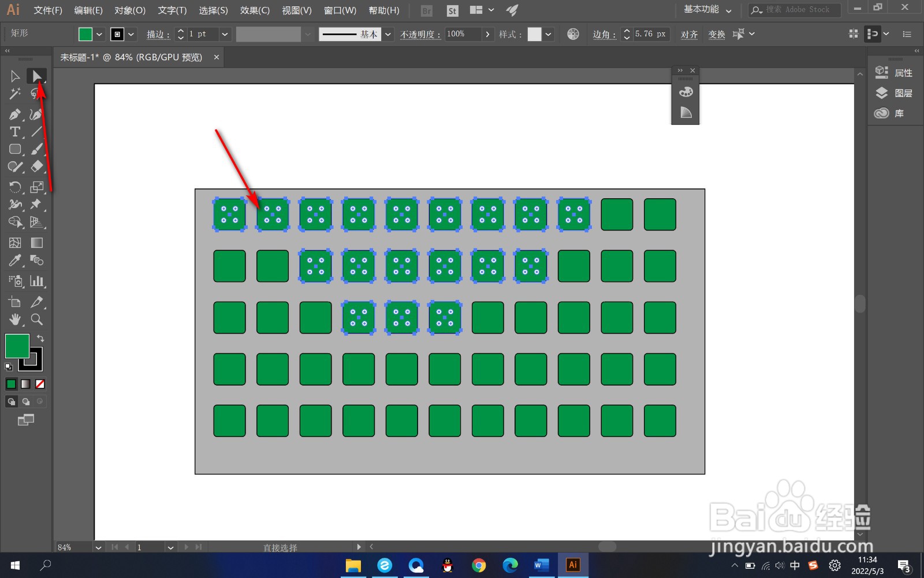Swap fill and stroke colors
This screenshot has height=578, width=924.
40,338
